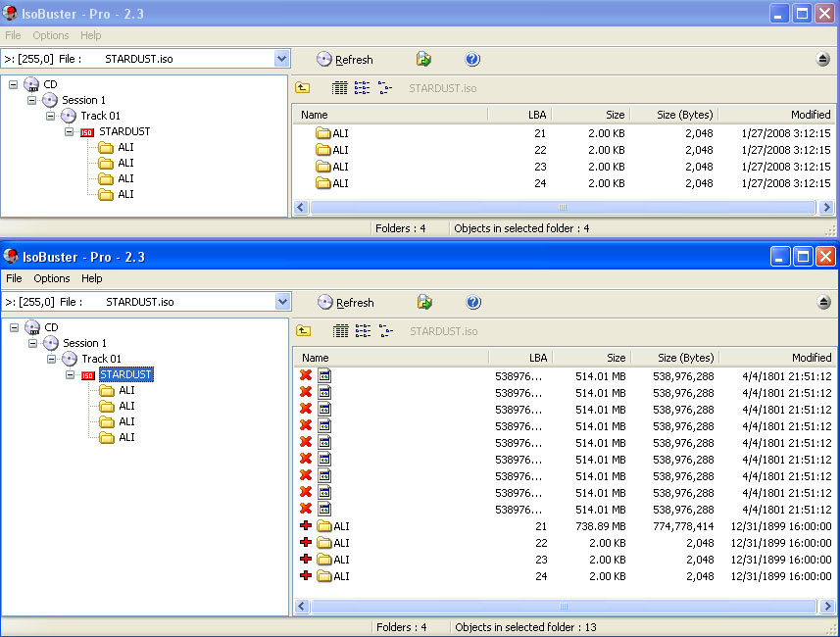Sort by LBA column in lower window
The image size is (840, 637).
point(520,358)
